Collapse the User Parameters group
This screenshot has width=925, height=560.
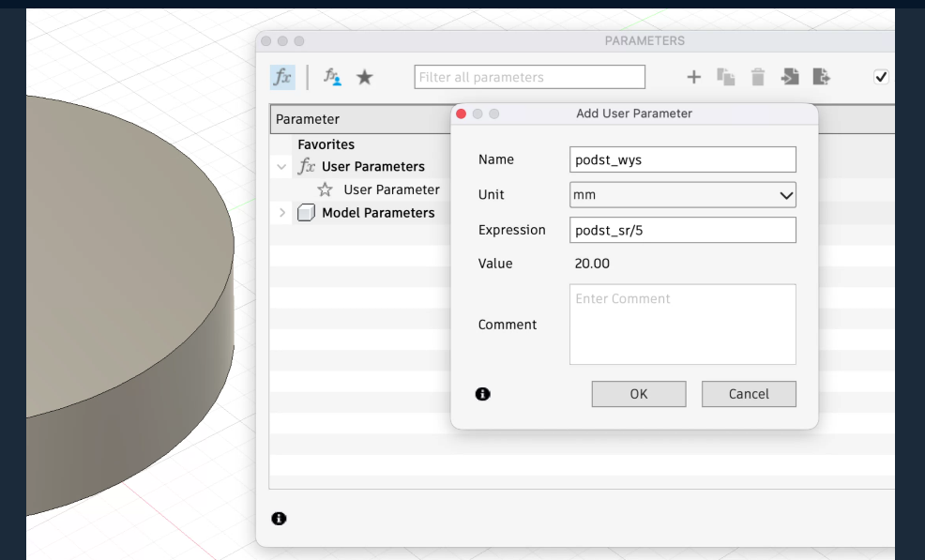282,167
